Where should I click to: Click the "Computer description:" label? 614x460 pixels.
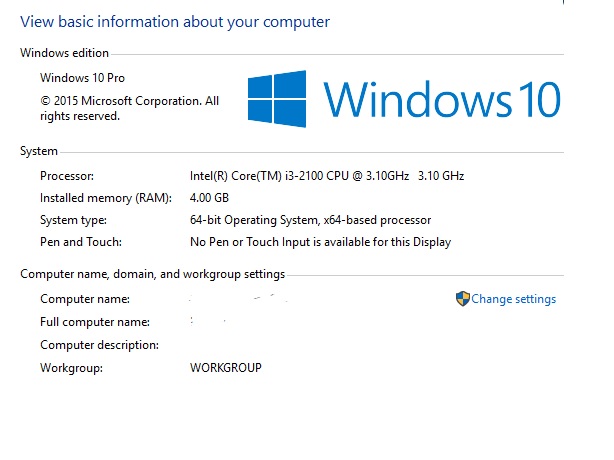click(x=99, y=345)
